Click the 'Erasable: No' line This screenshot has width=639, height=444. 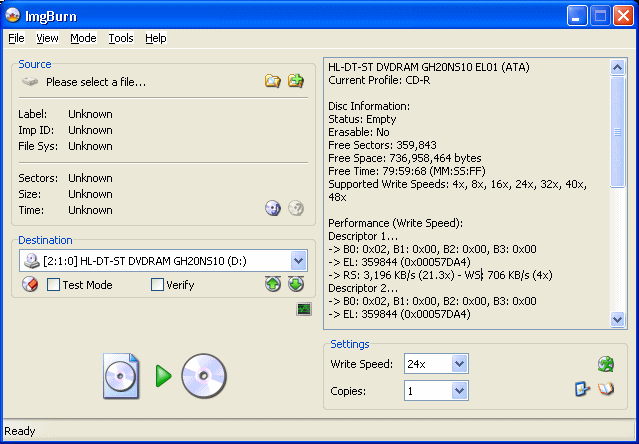pos(359,132)
